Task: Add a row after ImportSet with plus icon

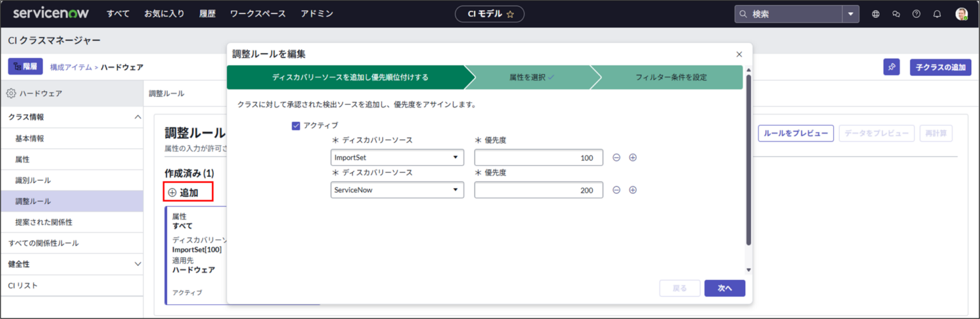Action: click(633, 158)
